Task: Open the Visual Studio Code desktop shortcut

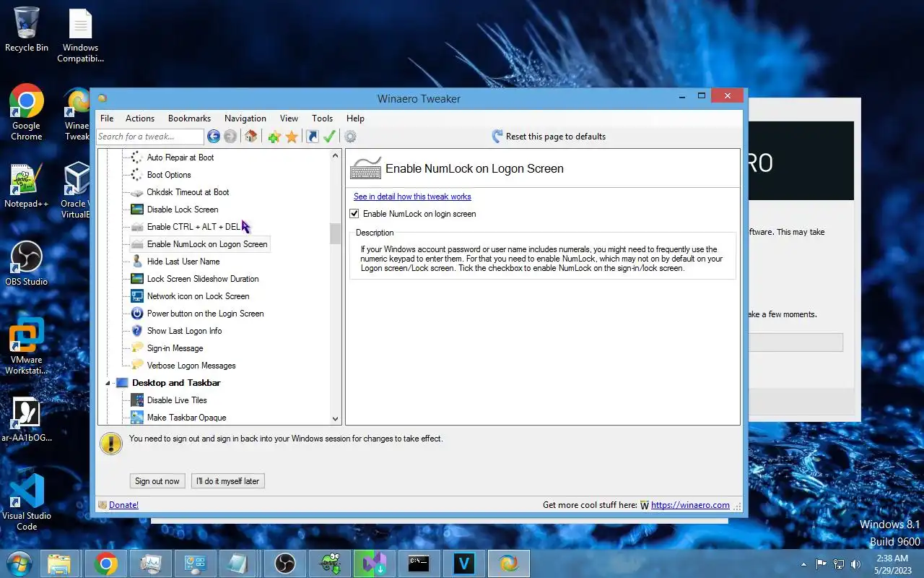Action: [x=27, y=502]
